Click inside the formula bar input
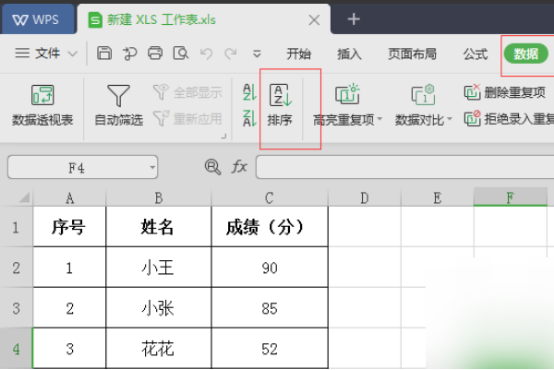This screenshot has width=554, height=370. pos(405,167)
